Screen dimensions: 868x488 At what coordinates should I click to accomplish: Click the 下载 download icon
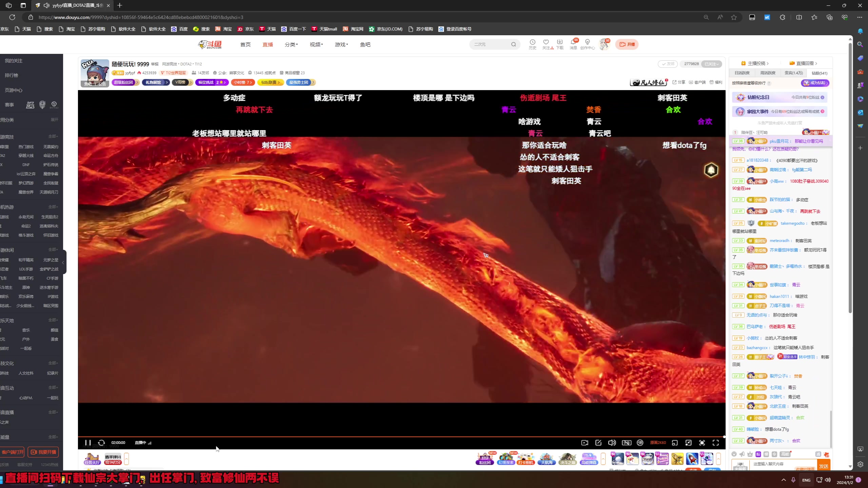pos(560,44)
